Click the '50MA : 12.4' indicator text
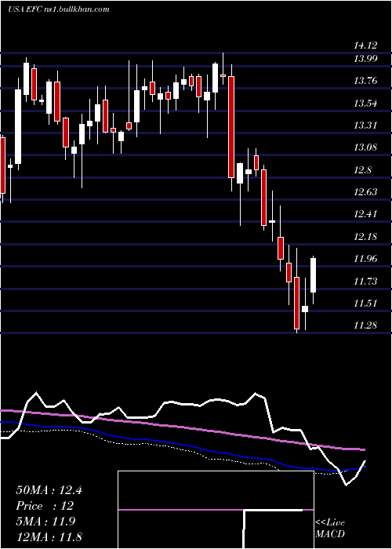This screenshot has height=549, width=392. pyautogui.click(x=49, y=490)
